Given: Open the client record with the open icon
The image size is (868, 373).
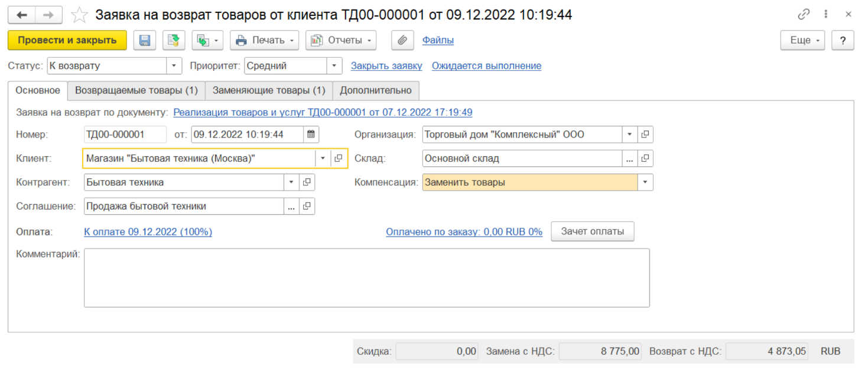Looking at the screenshot, I should pyautogui.click(x=339, y=158).
